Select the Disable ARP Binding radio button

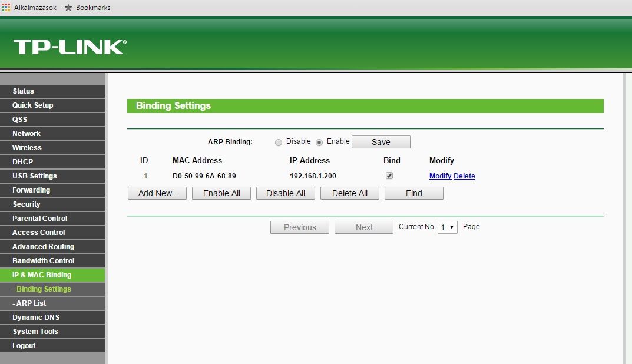click(x=279, y=143)
